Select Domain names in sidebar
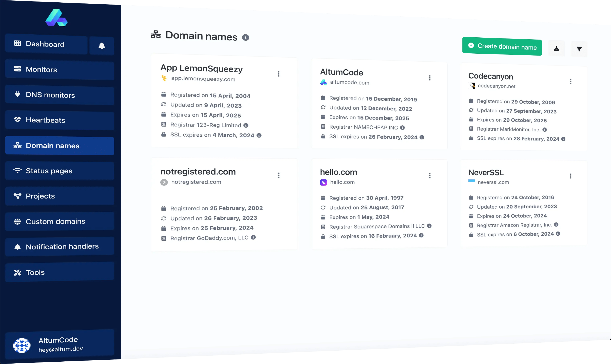Viewport: 611px width, 364px height. tap(60, 146)
